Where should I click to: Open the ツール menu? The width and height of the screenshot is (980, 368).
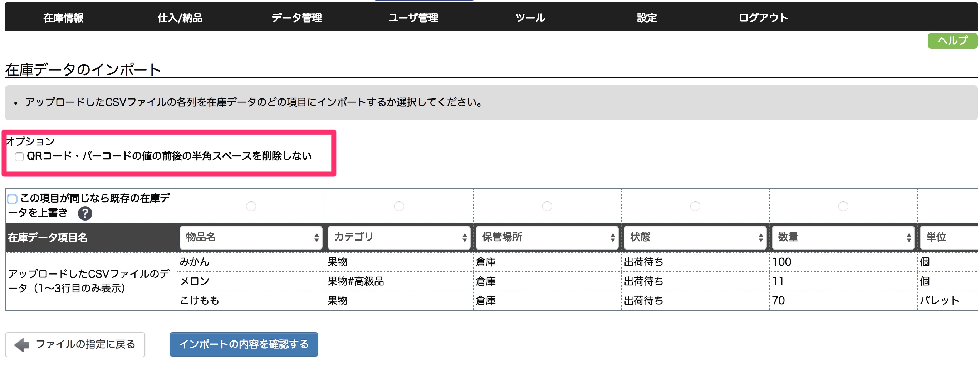tap(530, 18)
